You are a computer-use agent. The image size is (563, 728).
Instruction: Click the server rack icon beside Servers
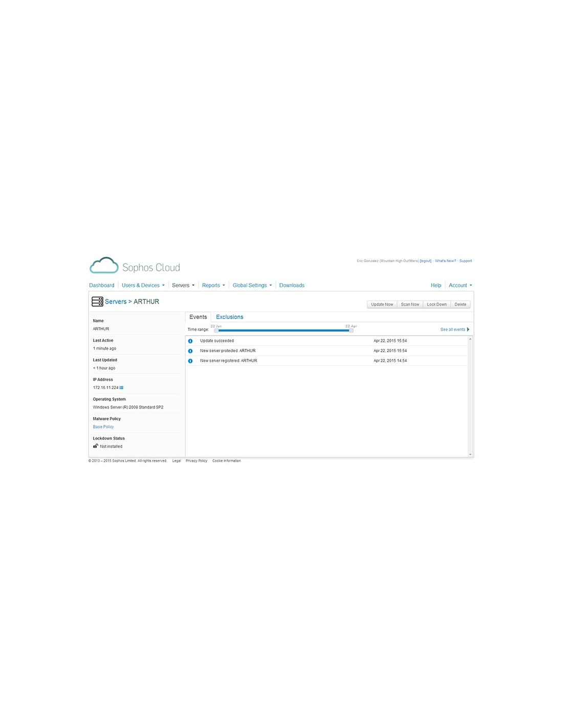click(97, 302)
